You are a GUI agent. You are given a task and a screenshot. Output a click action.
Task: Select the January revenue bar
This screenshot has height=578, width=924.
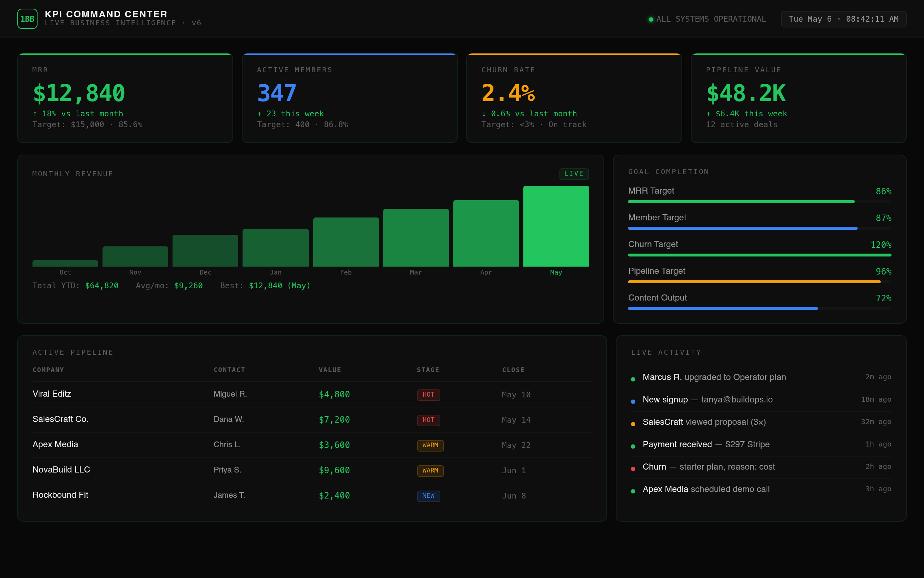coord(276,248)
